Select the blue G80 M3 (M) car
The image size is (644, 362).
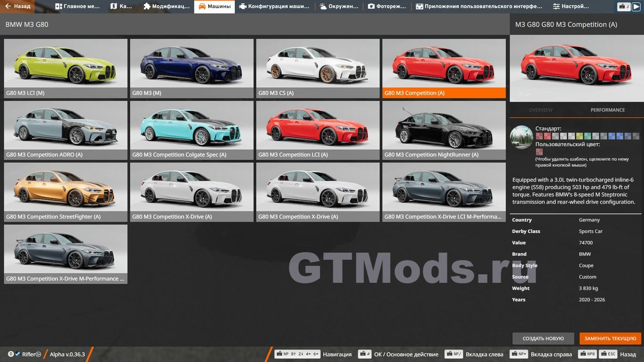(x=192, y=68)
